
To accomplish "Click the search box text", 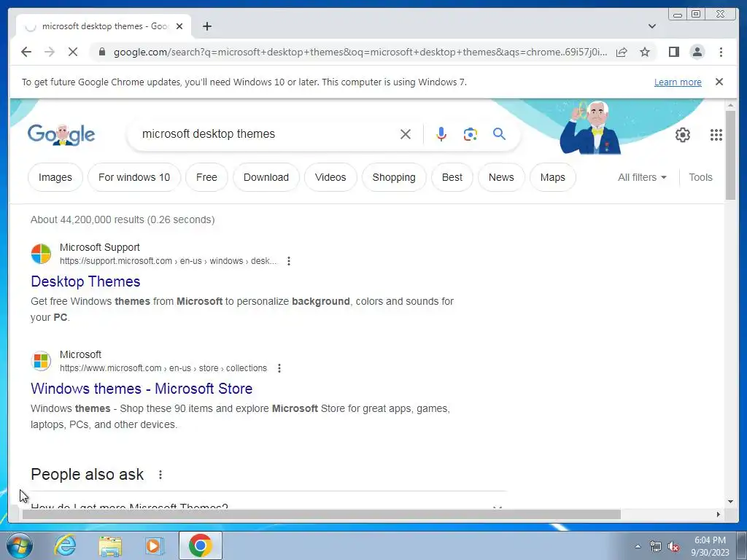I will (x=208, y=134).
